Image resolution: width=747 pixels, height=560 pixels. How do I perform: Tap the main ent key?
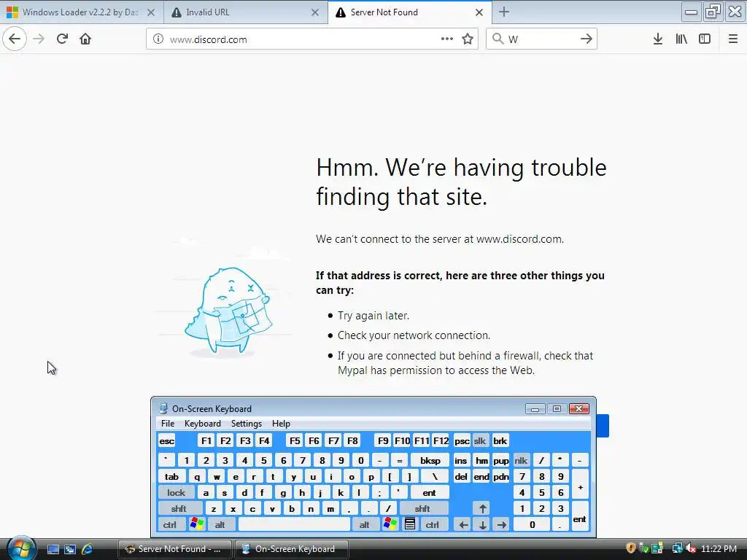(429, 493)
